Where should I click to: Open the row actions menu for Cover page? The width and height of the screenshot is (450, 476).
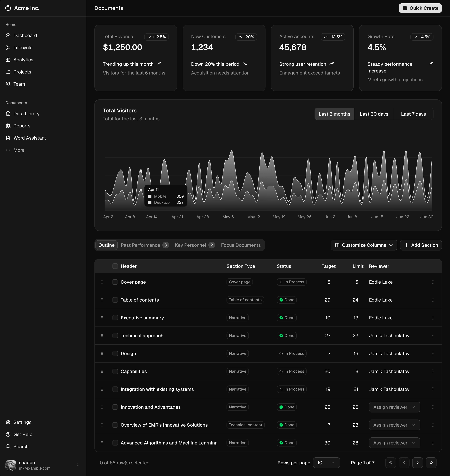(433, 282)
